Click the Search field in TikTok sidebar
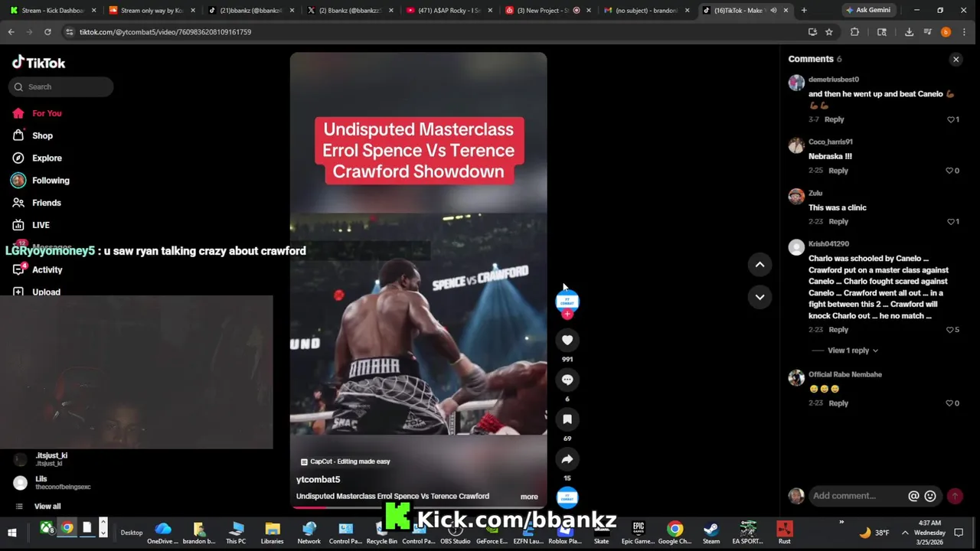Image resolution: width=980 pixels, height=551 pixels. click(61, 86)
